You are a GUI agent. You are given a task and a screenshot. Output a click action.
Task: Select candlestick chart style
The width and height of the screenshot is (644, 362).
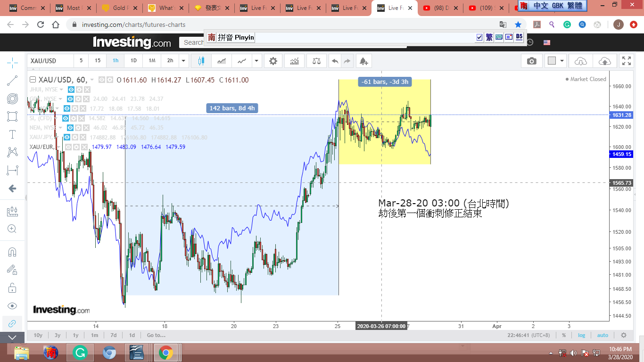(202, 61)
